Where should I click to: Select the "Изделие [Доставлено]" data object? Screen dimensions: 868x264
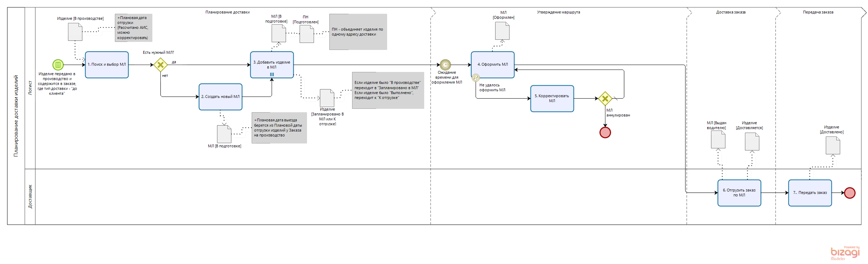[833, 145]
